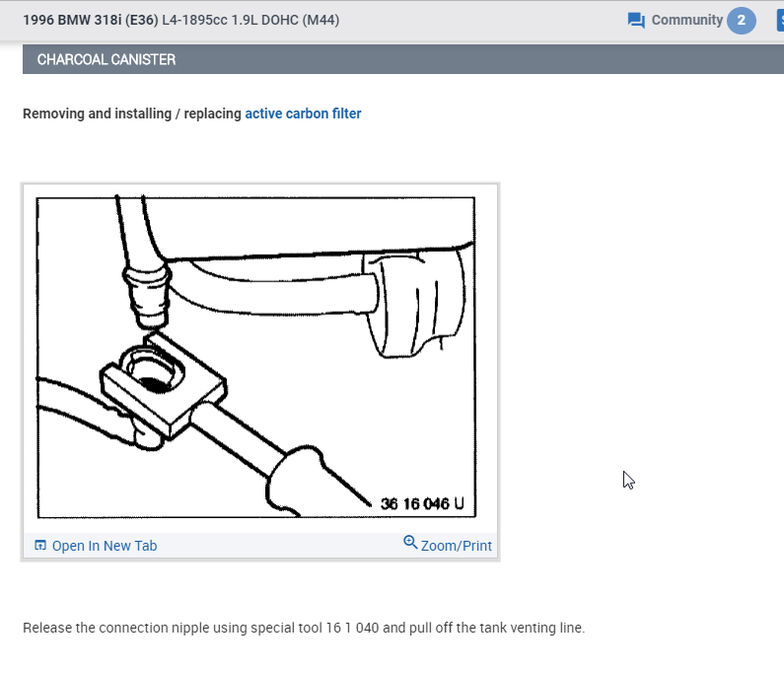
Task: Follow the 'active carbon filter' link
Action: 303,113
